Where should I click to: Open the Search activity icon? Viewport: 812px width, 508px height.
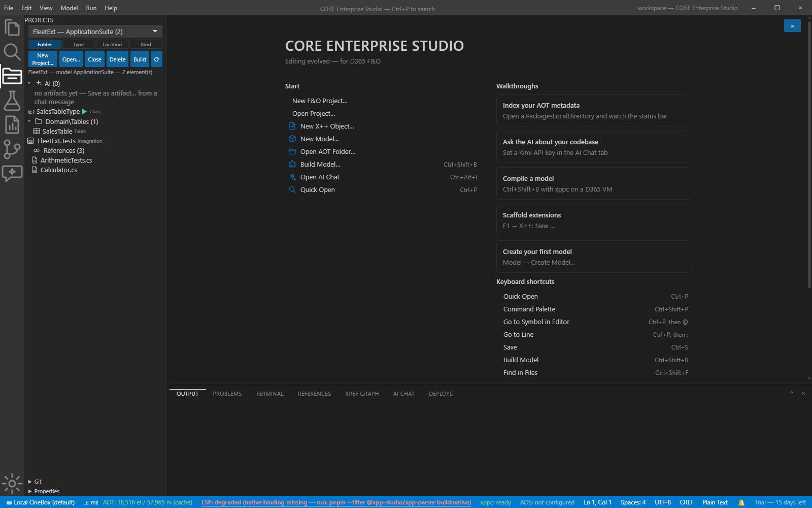[x=12, y=52]
